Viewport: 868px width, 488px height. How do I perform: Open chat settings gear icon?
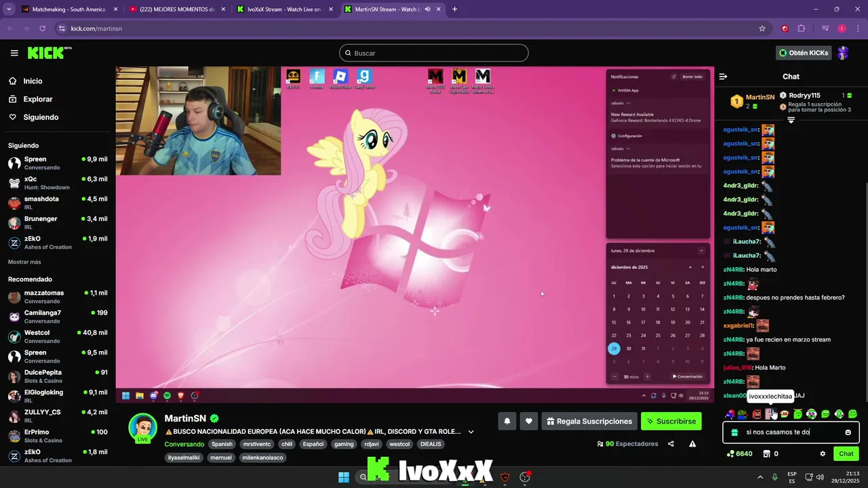coord(823,453)
